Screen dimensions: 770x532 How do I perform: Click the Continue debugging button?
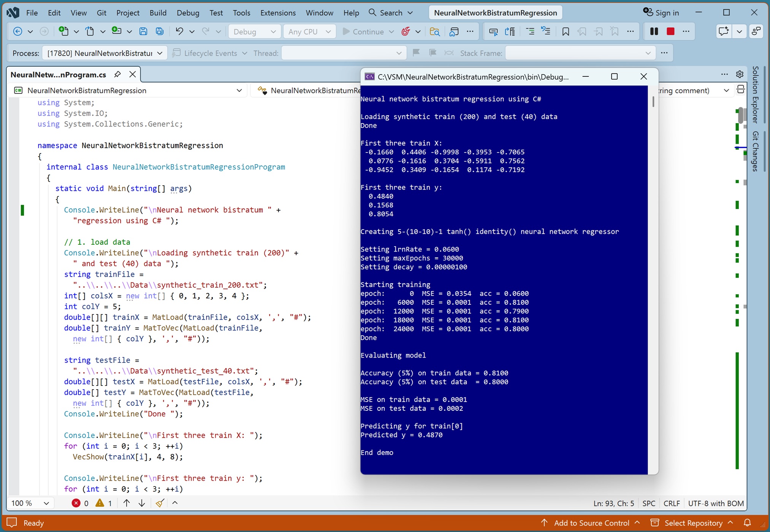(363, 32)
